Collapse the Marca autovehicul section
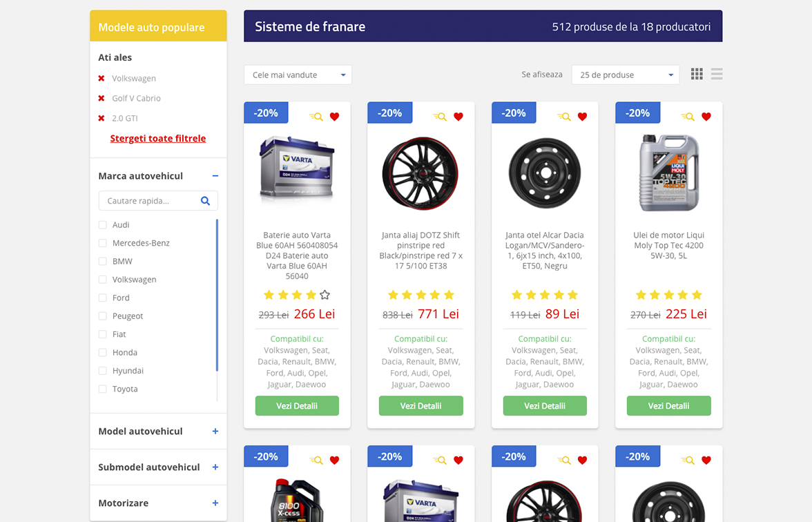 215,176
